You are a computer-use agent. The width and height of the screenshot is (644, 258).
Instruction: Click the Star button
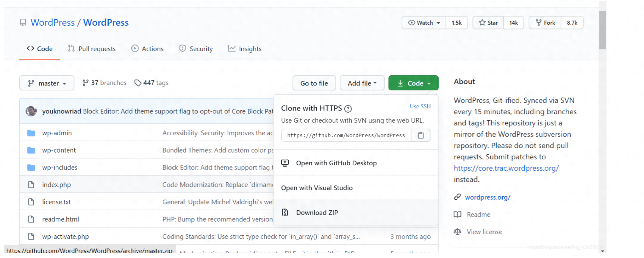[x=488, y=23]
